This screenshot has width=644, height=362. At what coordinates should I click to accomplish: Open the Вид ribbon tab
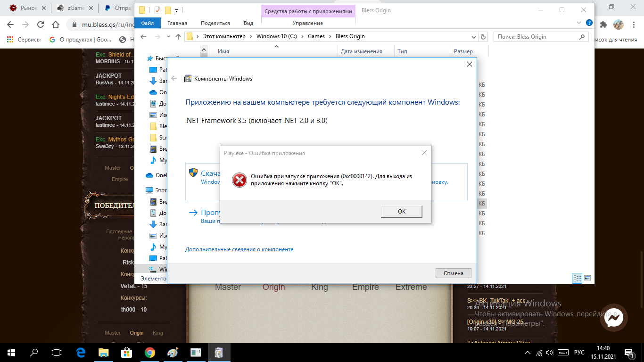[248, 23]
